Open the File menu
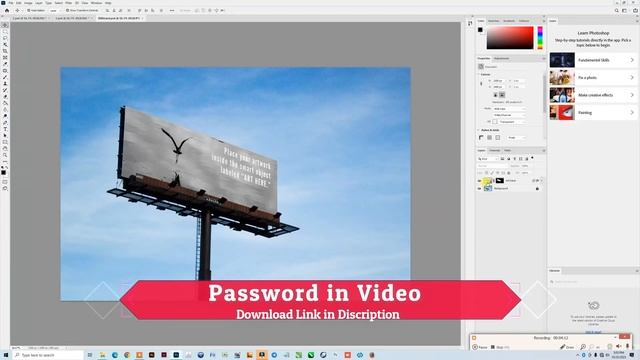 (11, 3)
